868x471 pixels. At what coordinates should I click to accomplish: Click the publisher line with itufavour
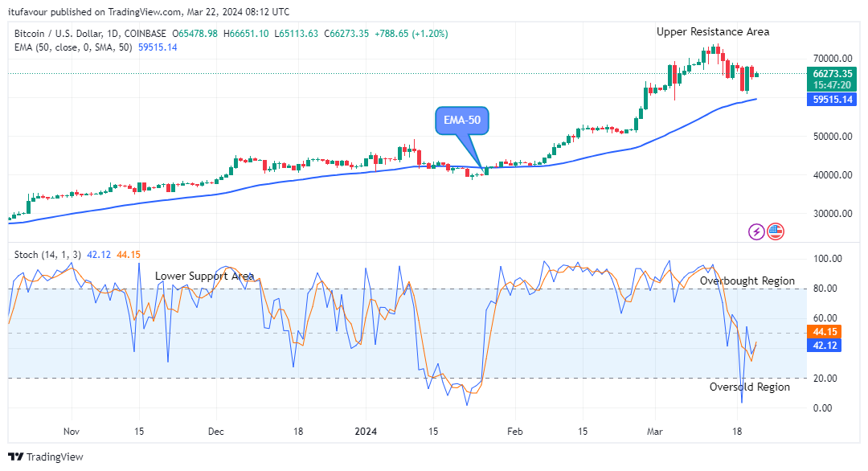(149, 11)
